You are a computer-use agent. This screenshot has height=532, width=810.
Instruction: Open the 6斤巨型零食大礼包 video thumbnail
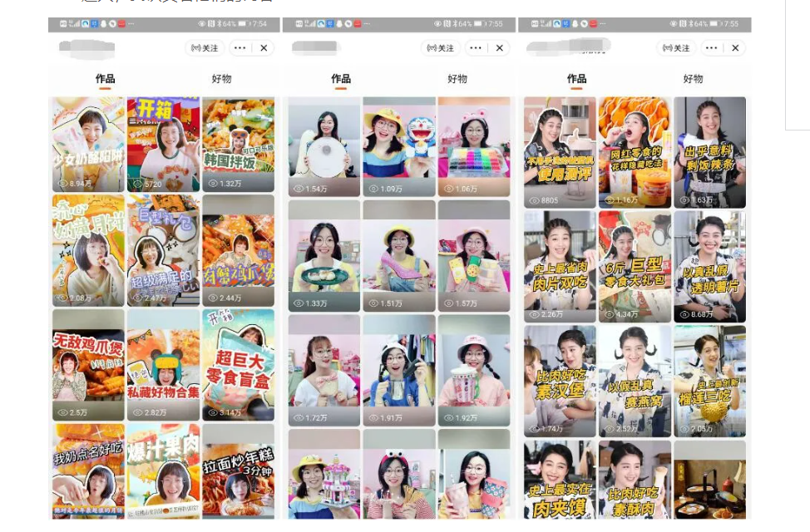click(x=635, y=267)
